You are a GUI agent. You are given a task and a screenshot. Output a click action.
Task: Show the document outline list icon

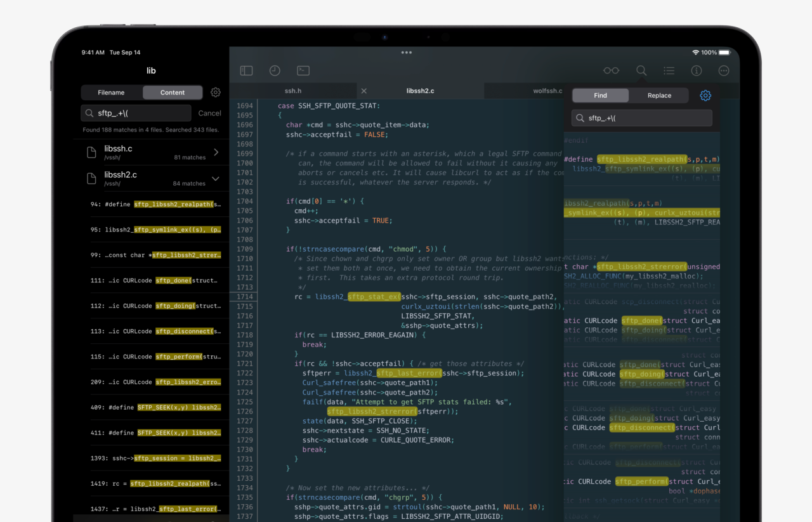[669, 70]
